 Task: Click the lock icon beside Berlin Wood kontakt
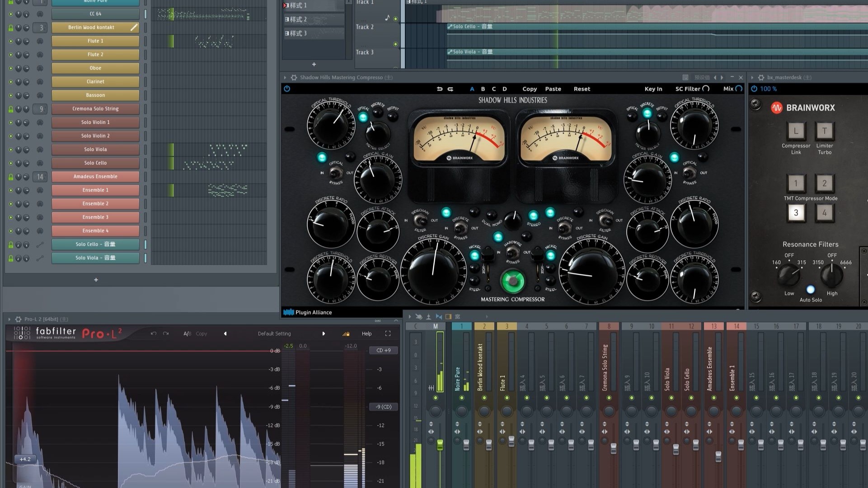tap(11, 28)
